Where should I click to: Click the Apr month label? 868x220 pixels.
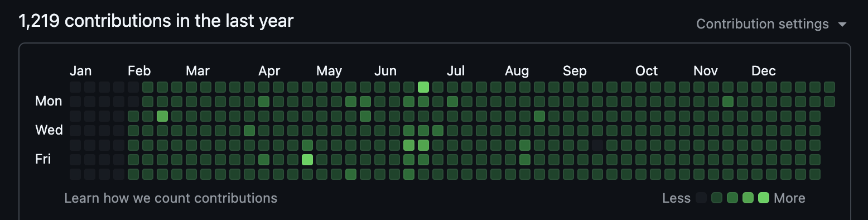point(269,71)
